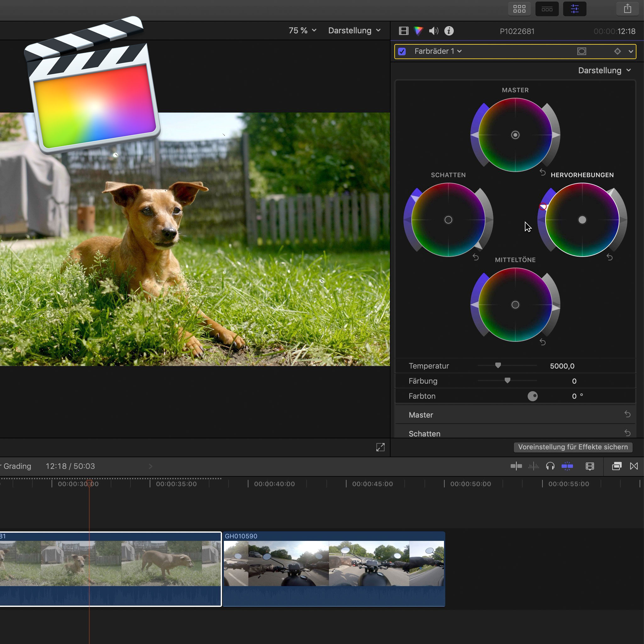The height and width of the screenshot is (644, 644).
Task: Click the Timeline Index filmstrip icon
Action: pos(590,466)
